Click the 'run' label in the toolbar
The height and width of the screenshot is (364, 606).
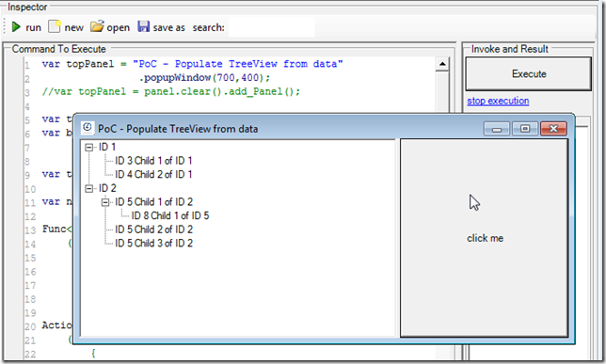(33, 28)
